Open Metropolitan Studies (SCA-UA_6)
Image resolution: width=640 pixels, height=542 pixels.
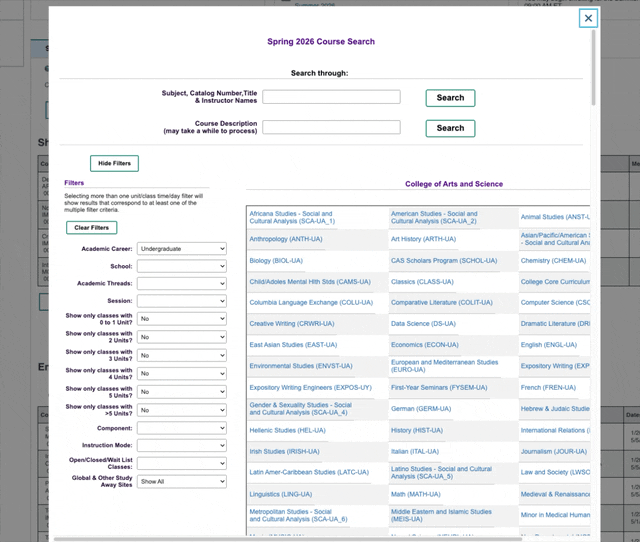point(298,515)
